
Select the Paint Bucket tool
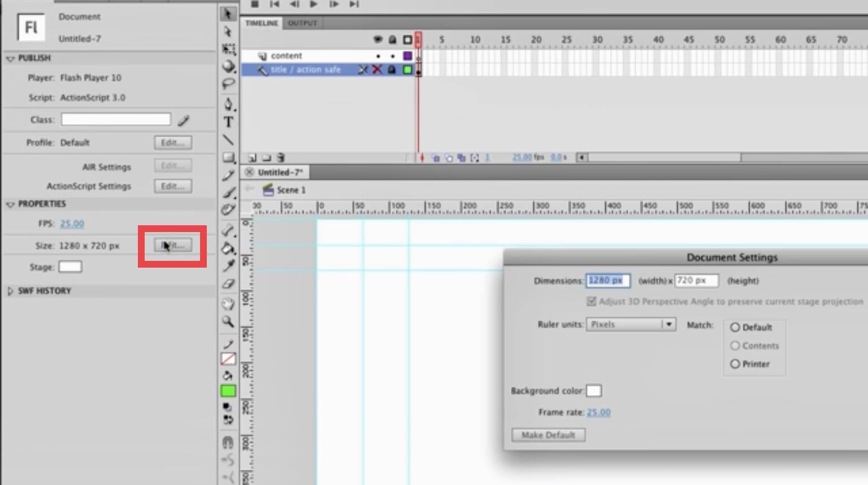click(x=228, y=248)
